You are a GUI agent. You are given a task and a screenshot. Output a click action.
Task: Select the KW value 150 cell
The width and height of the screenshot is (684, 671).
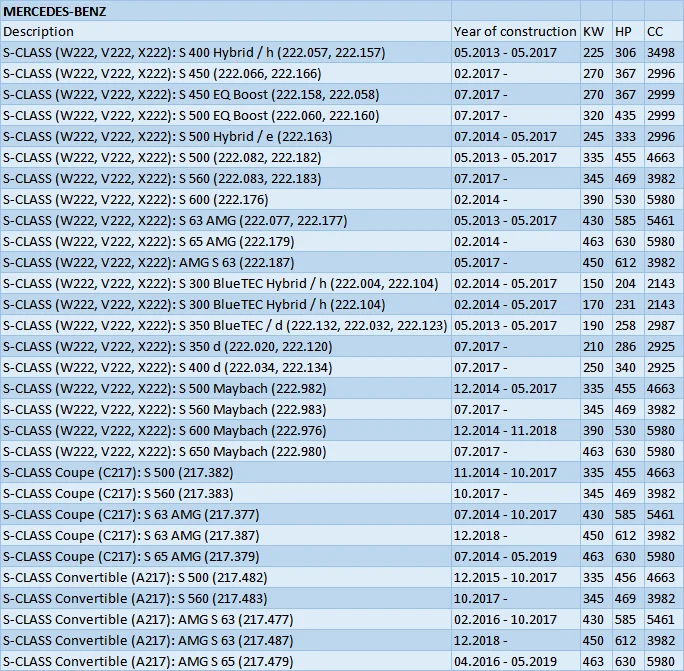[x=596, y=284]
